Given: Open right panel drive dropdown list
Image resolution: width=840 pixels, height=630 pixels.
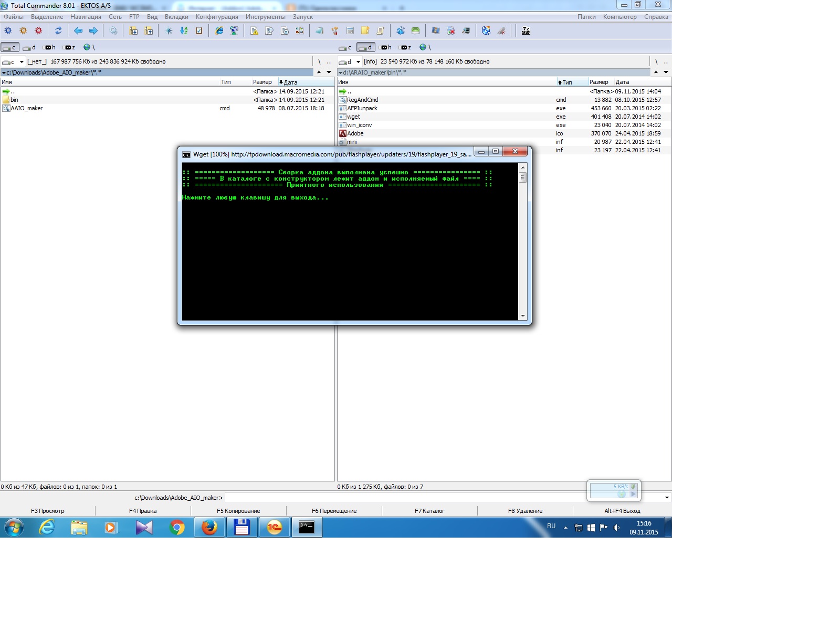Looking at the screenshot, I should (358, 62).
